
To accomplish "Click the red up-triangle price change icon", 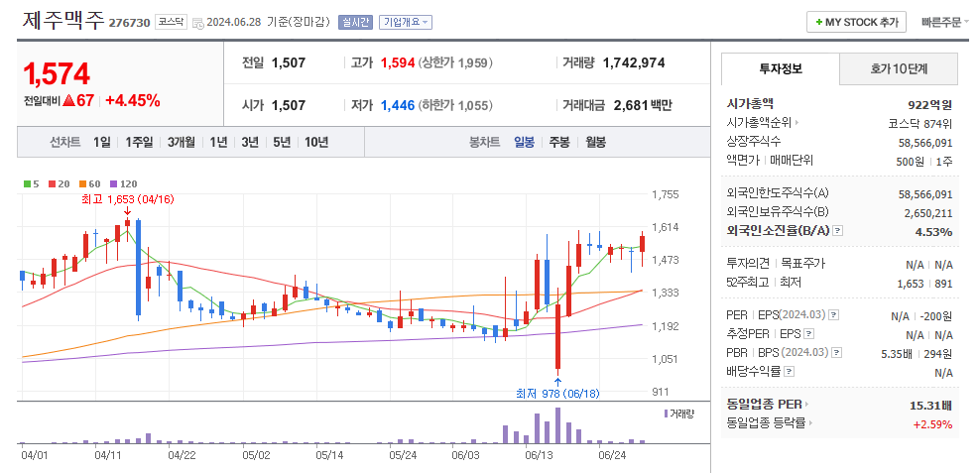I will click(68, 100).
